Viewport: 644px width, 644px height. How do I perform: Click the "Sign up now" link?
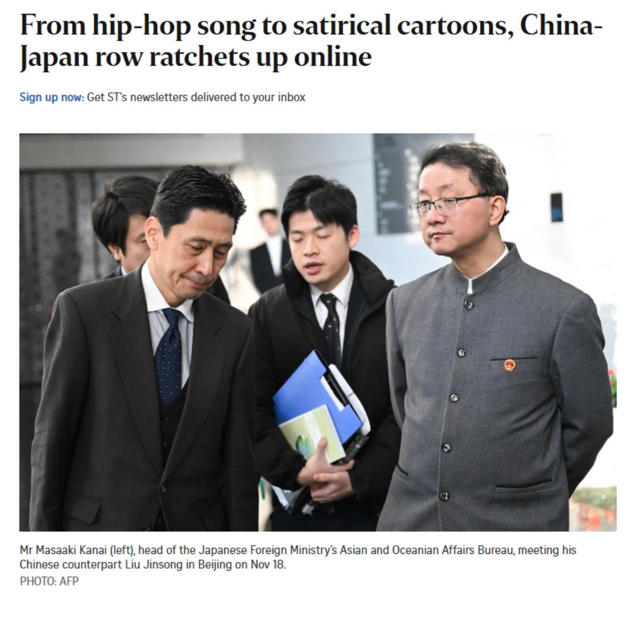point(52,97)
